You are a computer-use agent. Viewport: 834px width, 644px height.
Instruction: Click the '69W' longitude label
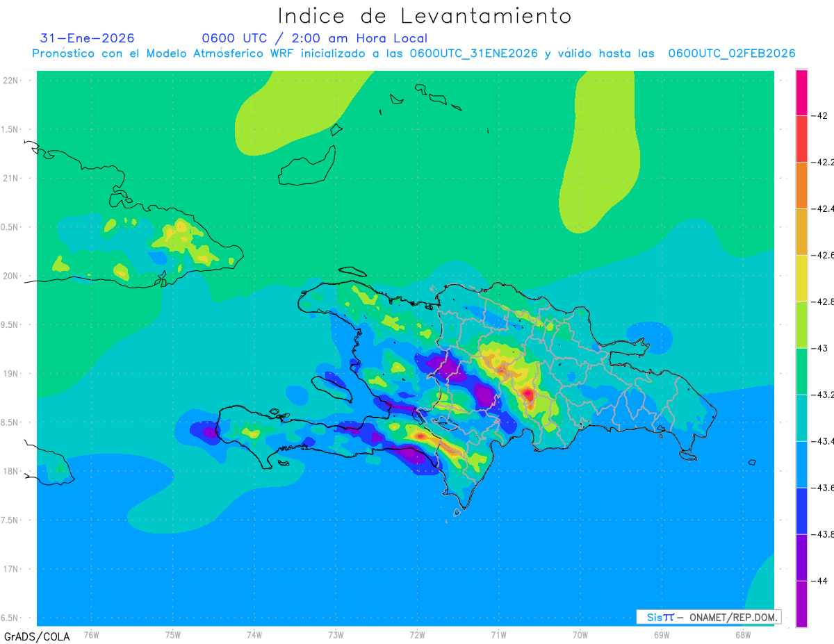(x=662, y=635)
